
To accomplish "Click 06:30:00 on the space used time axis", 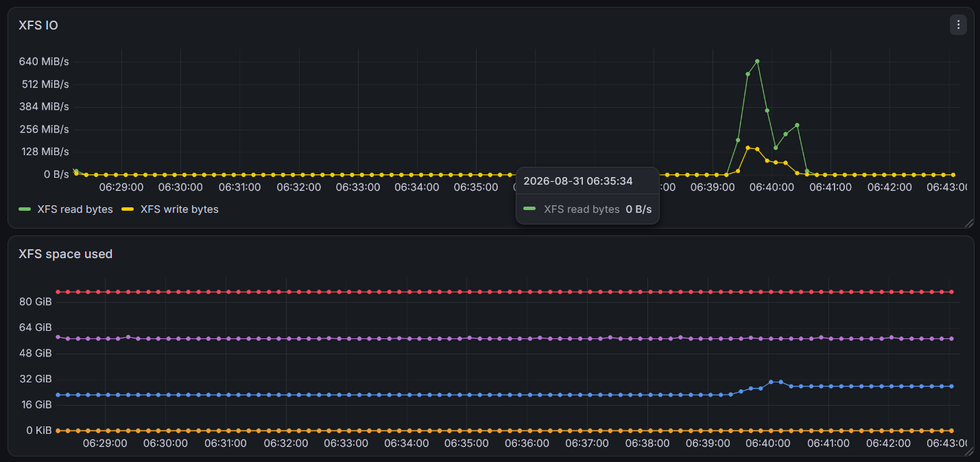I will point(165,443).
